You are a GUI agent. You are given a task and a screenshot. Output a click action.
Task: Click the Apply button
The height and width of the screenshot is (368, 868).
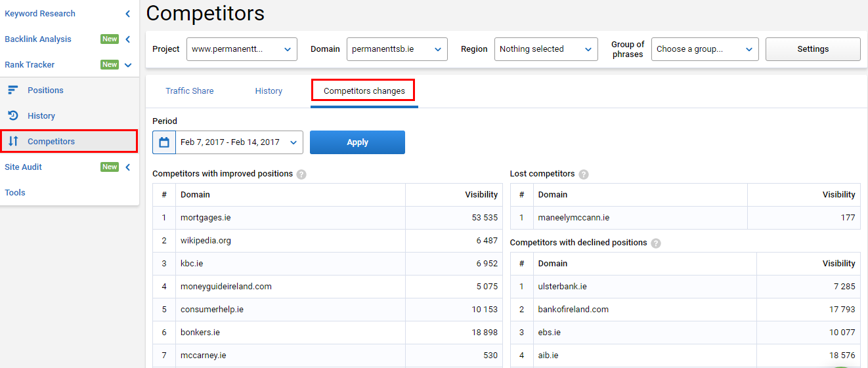[x=357, y=142]
